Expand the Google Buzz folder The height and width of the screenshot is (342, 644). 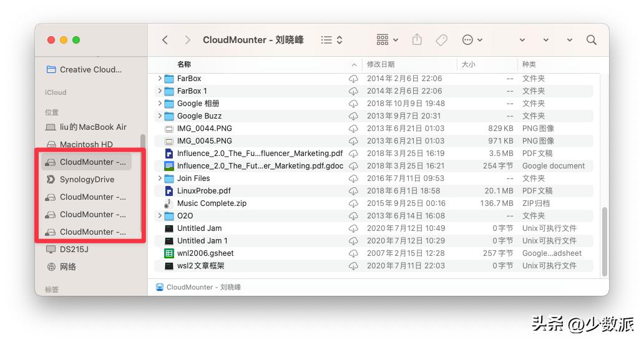click(x=160, y=116)
